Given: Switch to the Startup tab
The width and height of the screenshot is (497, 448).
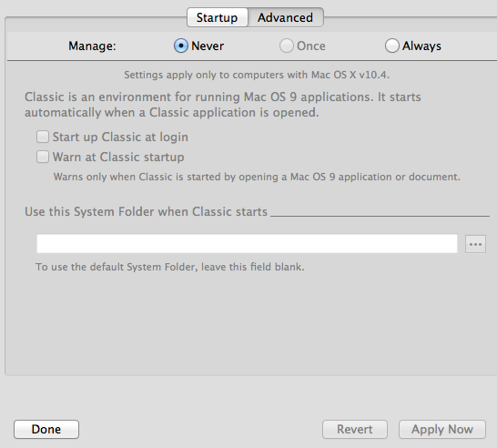Looking at the screenshot, I should coord(218,17).
